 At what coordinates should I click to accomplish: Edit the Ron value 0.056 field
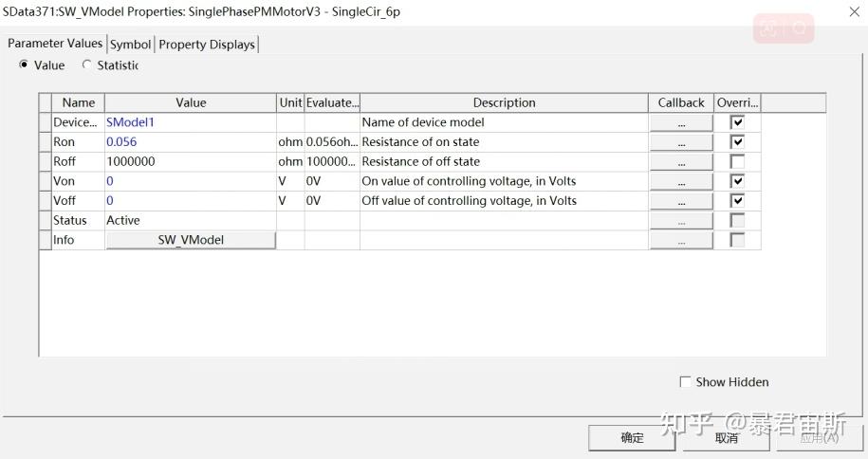(x=190, y=142)
